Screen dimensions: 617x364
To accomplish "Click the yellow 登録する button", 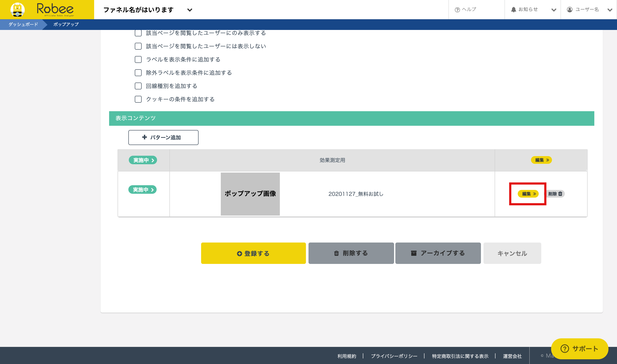I will pos(253,253).
